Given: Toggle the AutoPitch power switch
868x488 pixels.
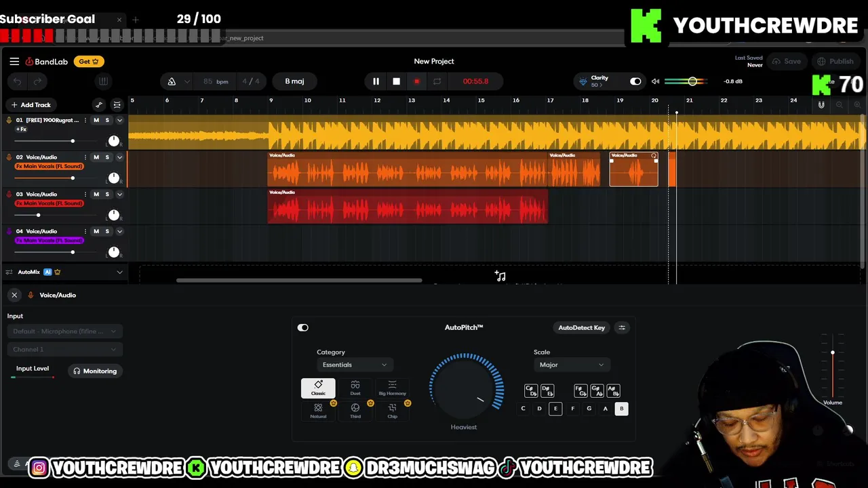Looking at the screenshot, I should (x=303, y=327).
